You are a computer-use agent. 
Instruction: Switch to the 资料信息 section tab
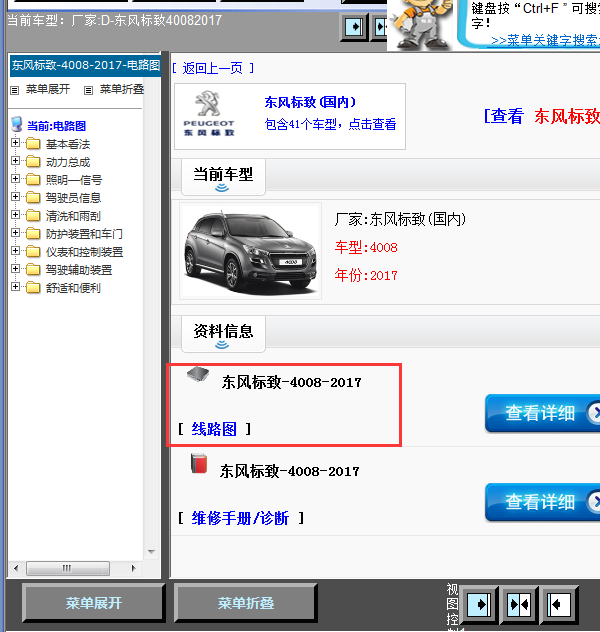(223, 334)
